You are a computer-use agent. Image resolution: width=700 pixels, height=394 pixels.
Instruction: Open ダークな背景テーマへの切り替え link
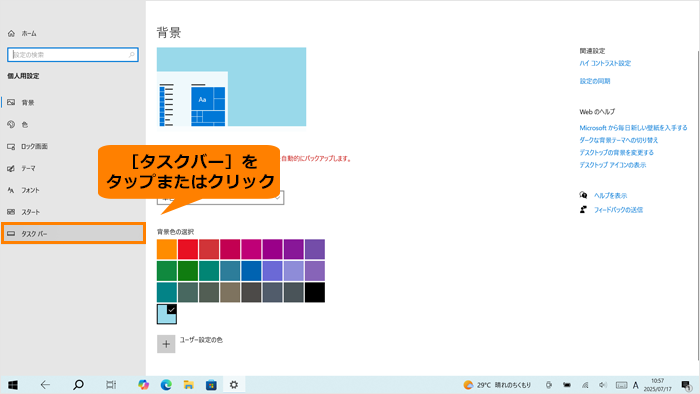(x=619, y=140)
